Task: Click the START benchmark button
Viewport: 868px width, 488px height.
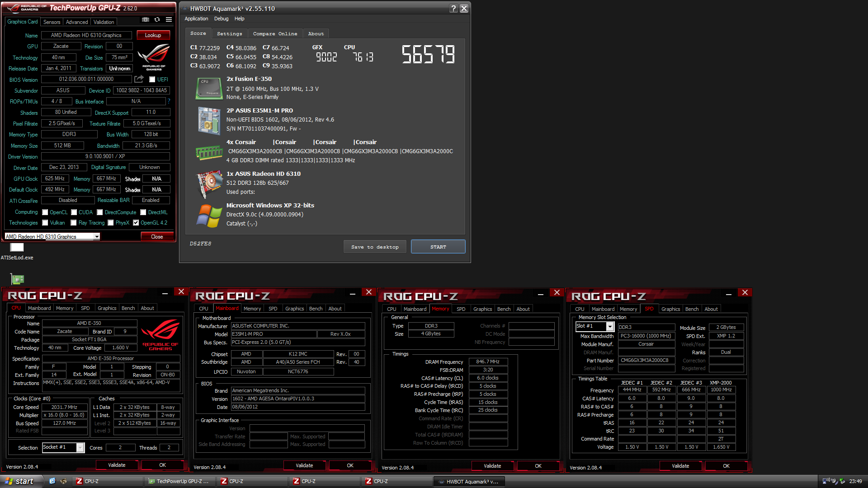Action: 438,247
